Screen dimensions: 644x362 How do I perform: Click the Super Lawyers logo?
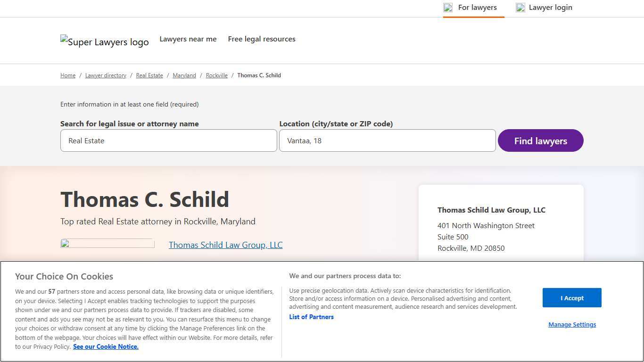click(104, 41)
